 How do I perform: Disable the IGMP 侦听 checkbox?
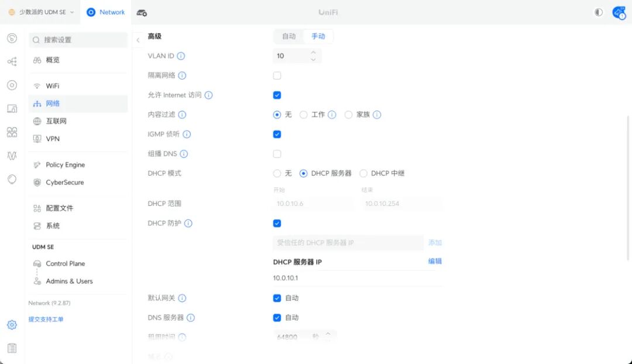tap(277, 134)
